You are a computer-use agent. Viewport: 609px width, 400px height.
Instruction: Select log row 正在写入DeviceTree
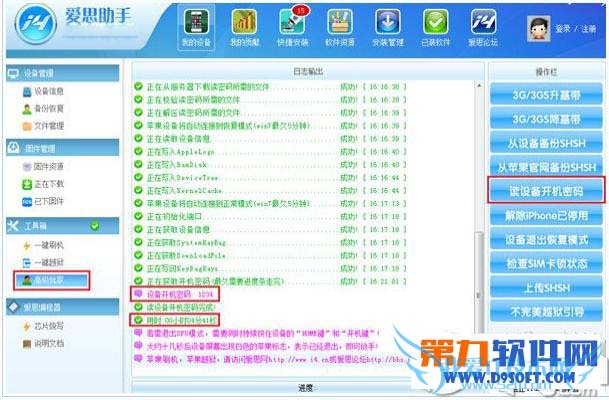tap(270, 177)
